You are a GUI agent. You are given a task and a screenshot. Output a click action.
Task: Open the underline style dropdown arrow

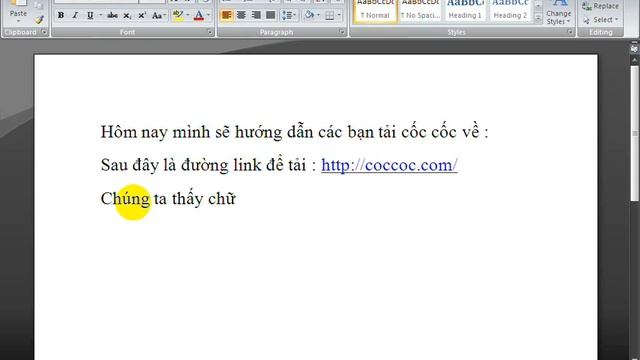[100, 16]
